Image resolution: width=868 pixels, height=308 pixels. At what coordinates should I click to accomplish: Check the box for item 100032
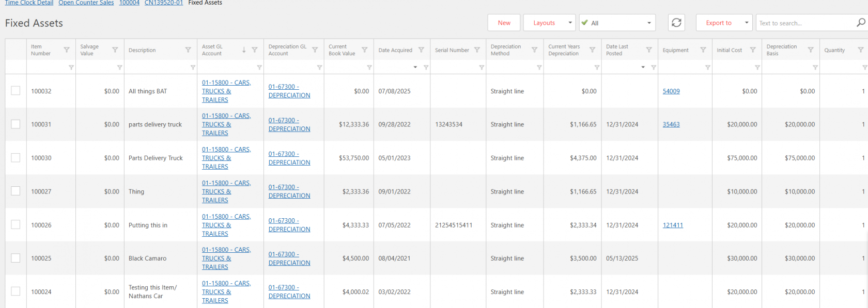point(16,91)
